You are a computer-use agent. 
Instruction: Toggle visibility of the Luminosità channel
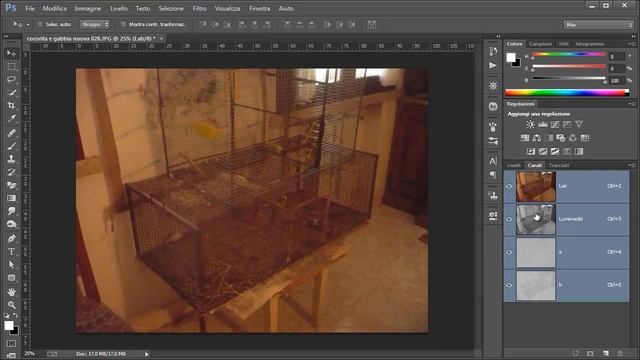click(509, 219)
